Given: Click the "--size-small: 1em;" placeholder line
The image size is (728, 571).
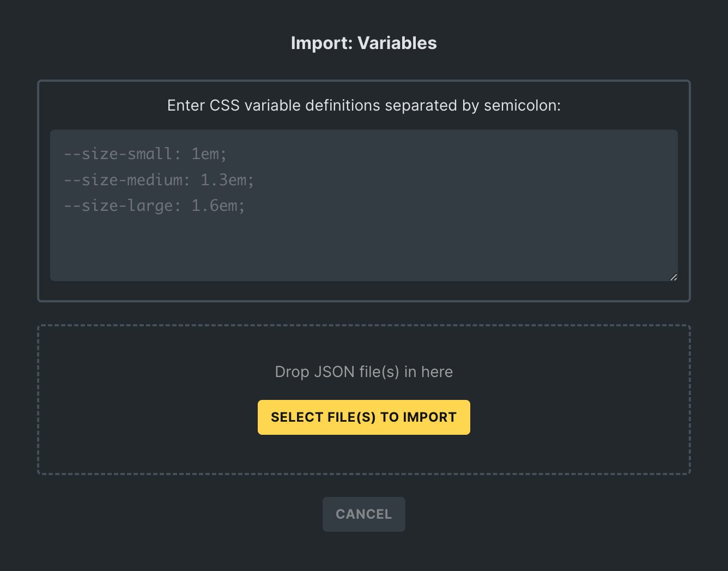Looking at the screenshot, I should (x=145, y=154).
